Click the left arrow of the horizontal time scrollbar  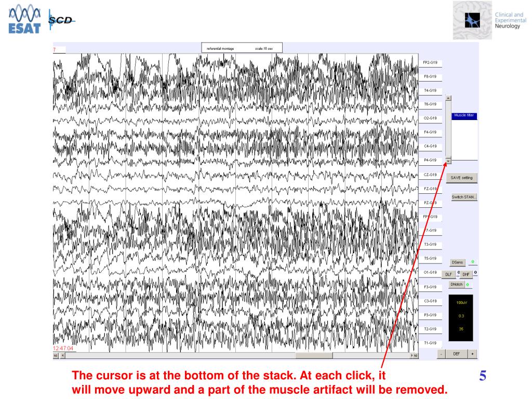(62, 355)
